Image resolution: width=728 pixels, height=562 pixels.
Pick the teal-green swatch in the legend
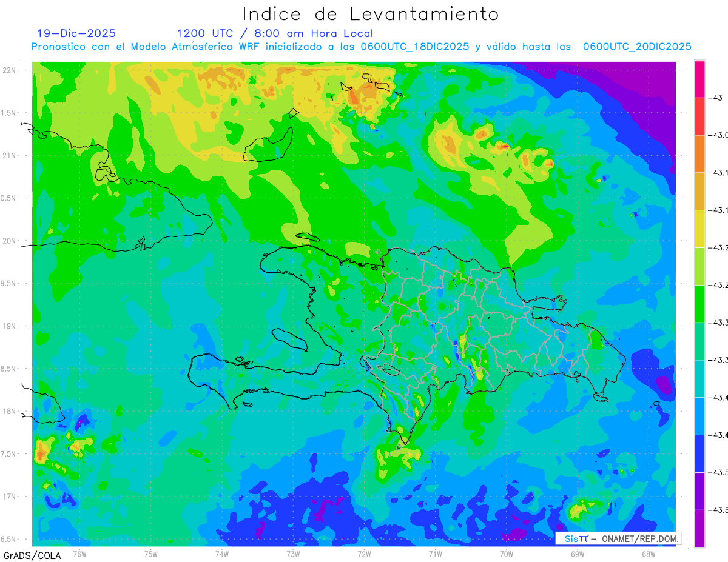[x=699, y=341]
